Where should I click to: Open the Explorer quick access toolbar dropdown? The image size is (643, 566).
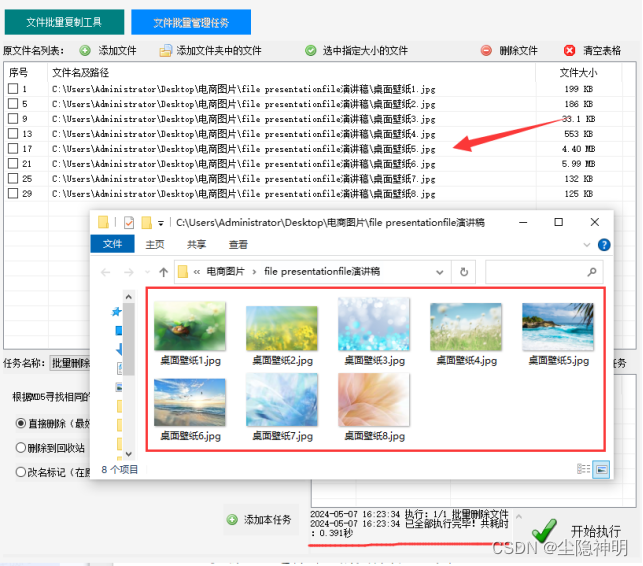coord(161,223)
